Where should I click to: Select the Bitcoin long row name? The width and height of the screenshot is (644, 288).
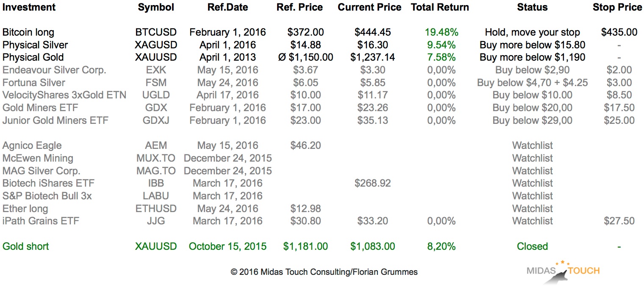(28, 32)
